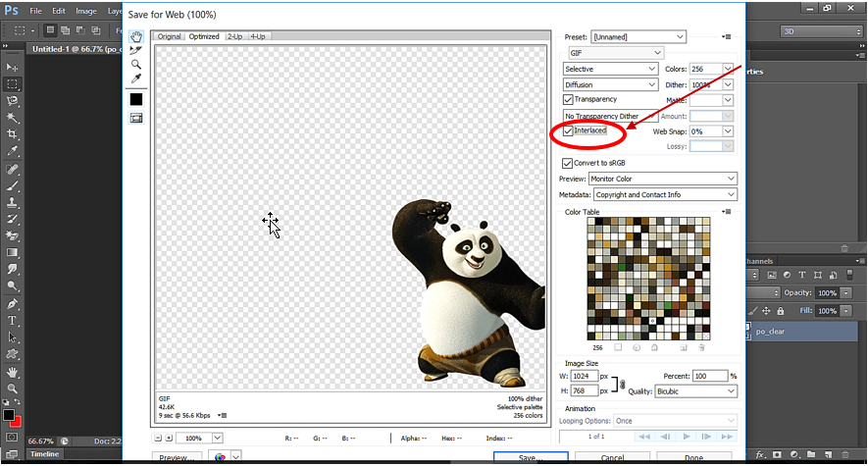Open the layer Opacity slider dropdown
The image size is (868, 466).
click(x=846, y=292)
